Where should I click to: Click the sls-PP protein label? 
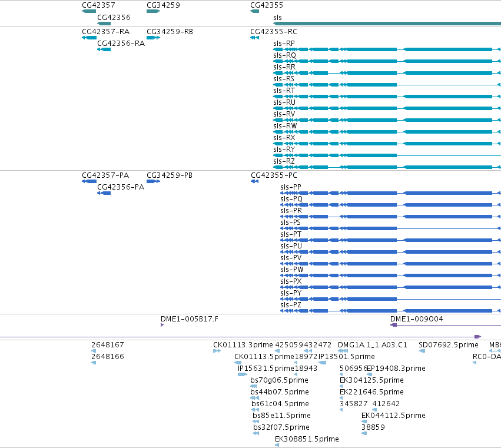pos(291,187)
